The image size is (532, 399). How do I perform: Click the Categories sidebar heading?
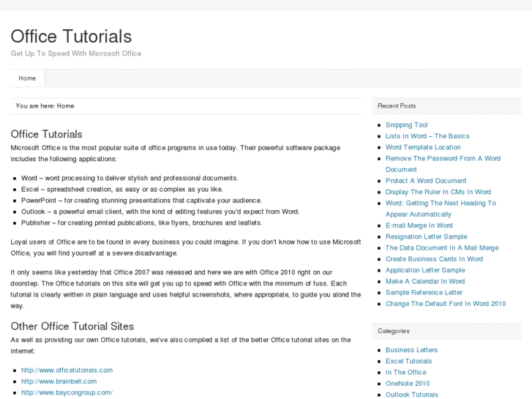[x=394, y=331]
